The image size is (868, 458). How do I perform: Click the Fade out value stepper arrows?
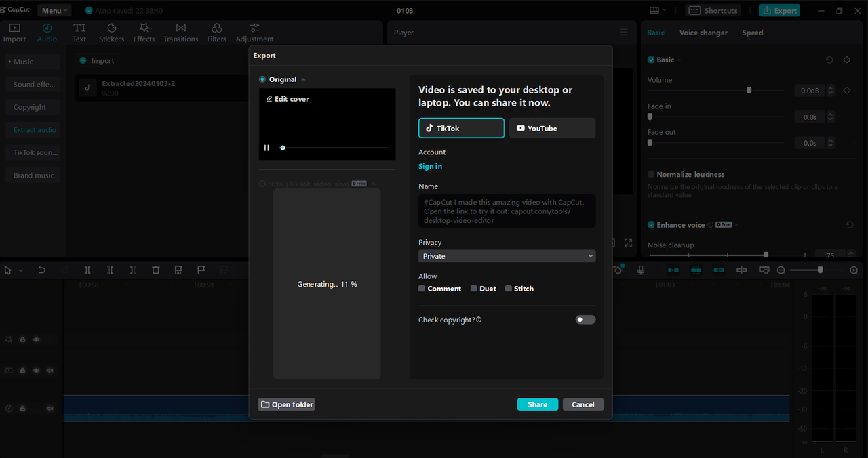pos(831,143)
